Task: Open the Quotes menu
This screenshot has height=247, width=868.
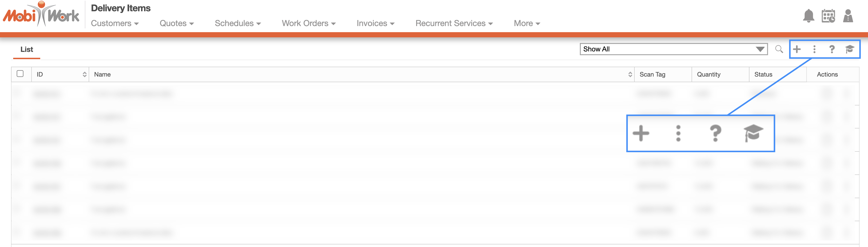Action: coord(177,23)
